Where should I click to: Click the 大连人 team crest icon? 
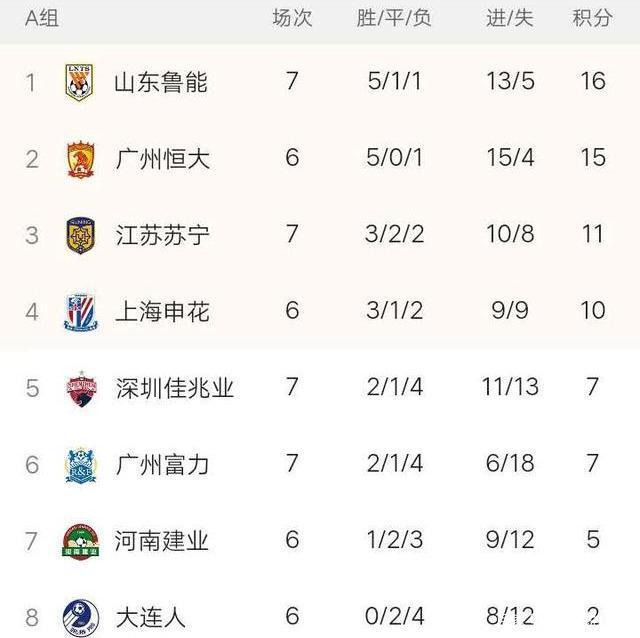tap(80, 615)
